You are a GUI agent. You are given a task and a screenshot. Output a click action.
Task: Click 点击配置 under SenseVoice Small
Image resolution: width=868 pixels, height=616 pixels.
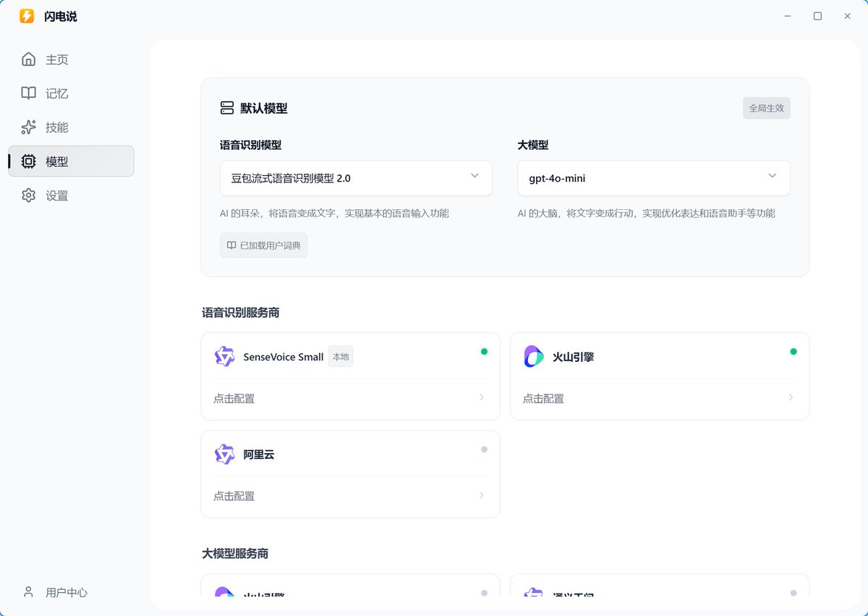pyautogui.click(x=234, y=398)
